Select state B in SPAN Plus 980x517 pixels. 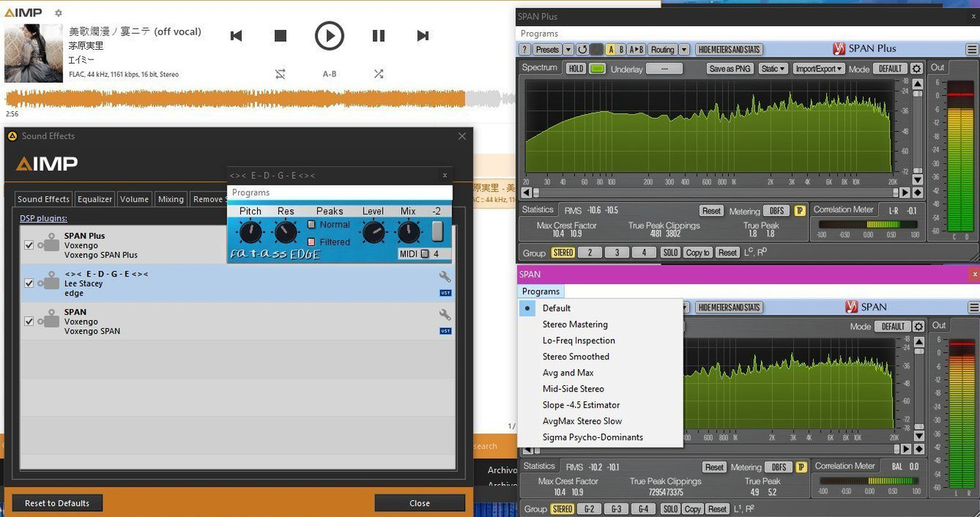click(x=622, y=49)
